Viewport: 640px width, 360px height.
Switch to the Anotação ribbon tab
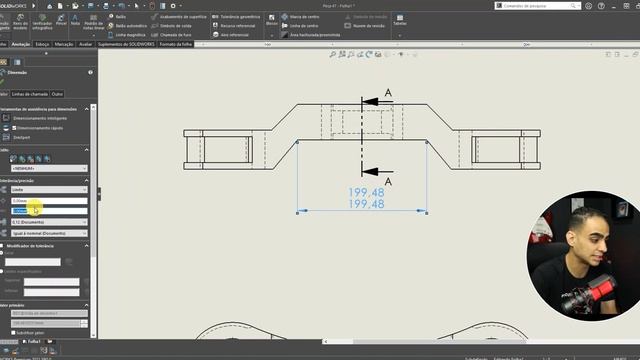tap(21, 44)
